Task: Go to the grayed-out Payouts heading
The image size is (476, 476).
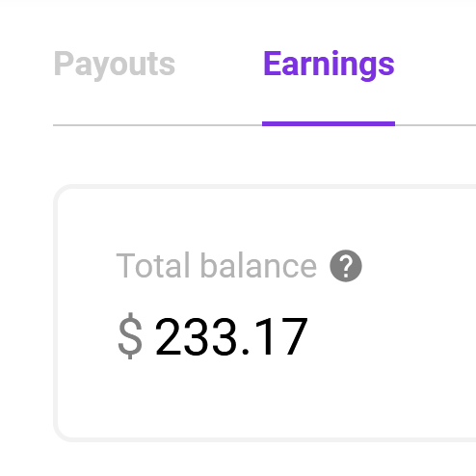Action: pos(115,65)
